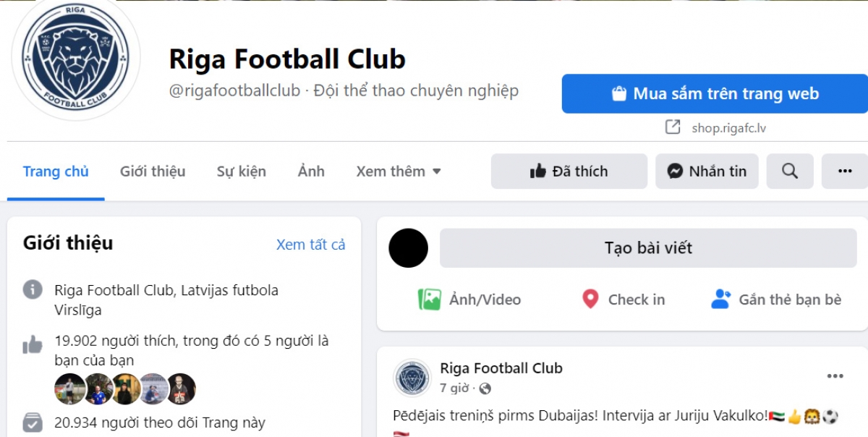
Task: Send a message via Nhắn tin button
Action: tap(707, 171)
